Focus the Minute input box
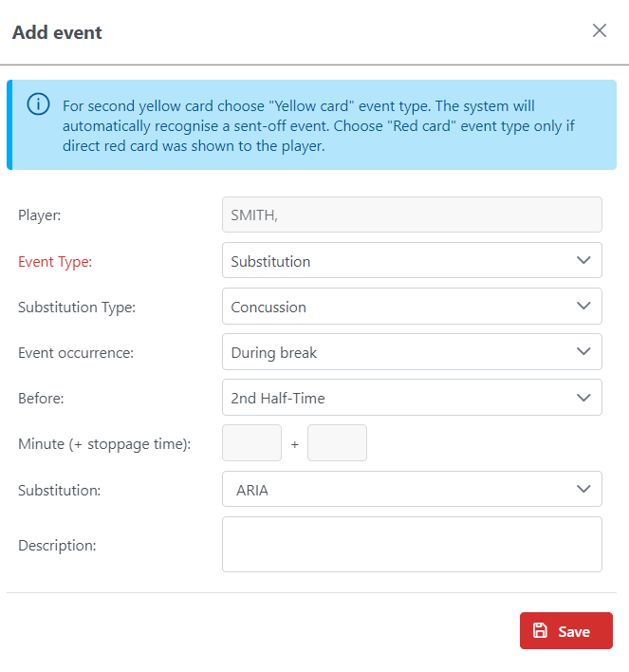The width and height of the screenshot is (629, 672). (251, 443)
